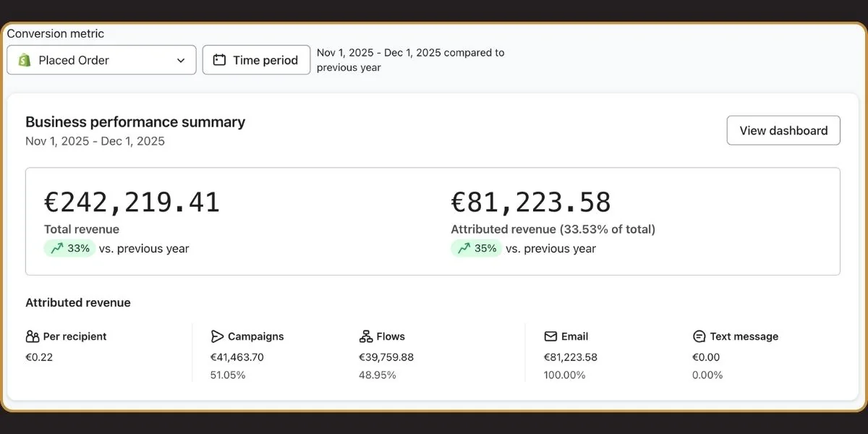Image resolution: width=868 pixels, height=434 pixels.
Task: Click the Conversion metric label
Action: [x=56, y=34]
